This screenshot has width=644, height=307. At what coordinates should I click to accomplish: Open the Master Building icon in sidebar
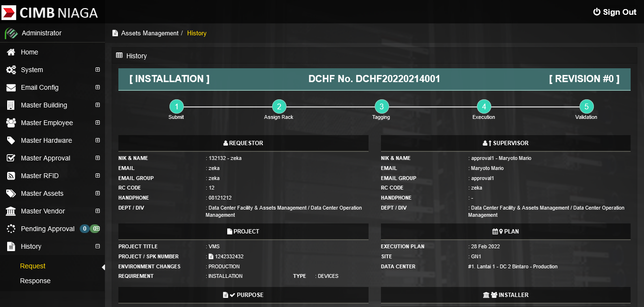[11, 105]
